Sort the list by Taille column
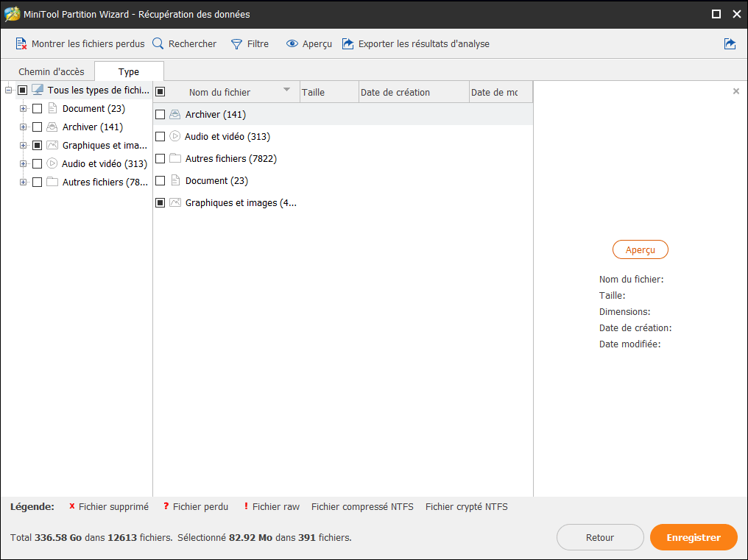This screenshot has height=560, width=748. coord(329,92)
